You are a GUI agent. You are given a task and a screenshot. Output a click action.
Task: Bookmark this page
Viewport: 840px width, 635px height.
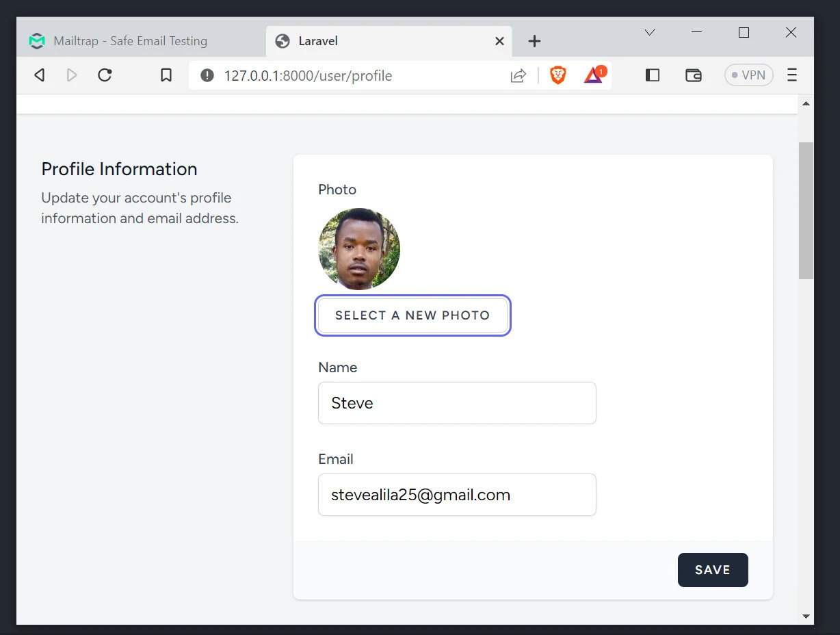166,75
